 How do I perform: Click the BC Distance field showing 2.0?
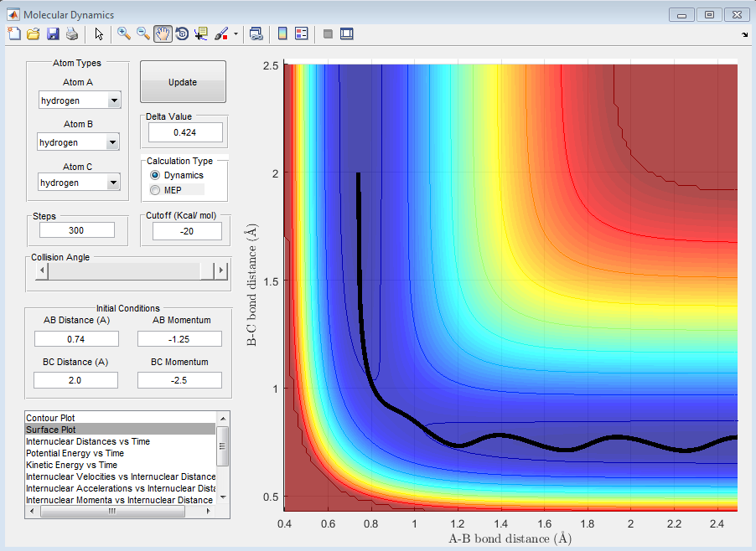pyautogui.click(x=75, y=380)
